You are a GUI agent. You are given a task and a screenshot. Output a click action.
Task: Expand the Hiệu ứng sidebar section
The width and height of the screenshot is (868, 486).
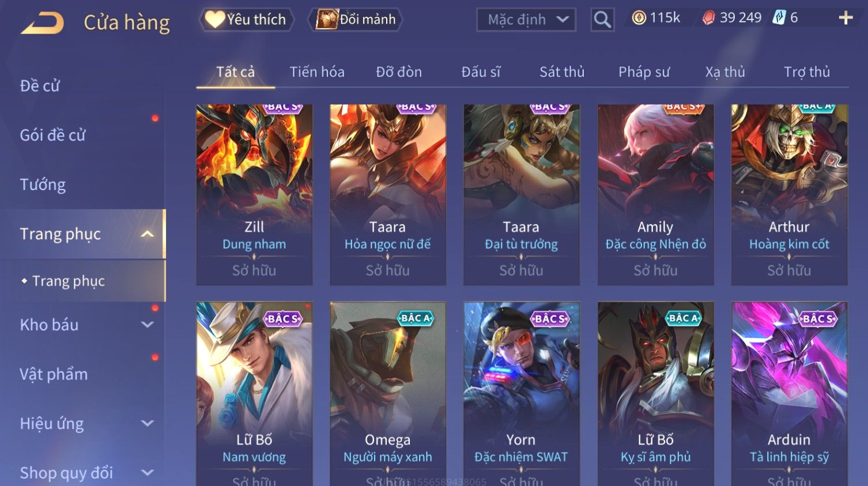point(148,424)
